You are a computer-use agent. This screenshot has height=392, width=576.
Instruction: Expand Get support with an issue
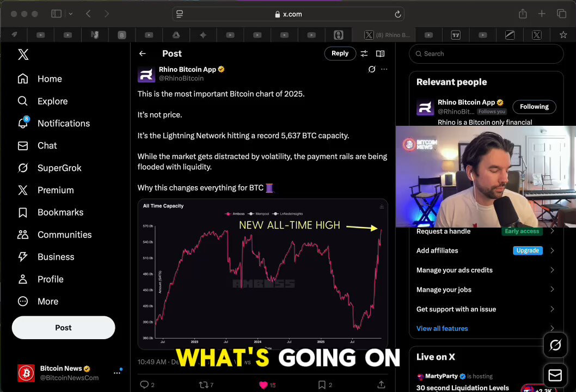coord(486,309)
